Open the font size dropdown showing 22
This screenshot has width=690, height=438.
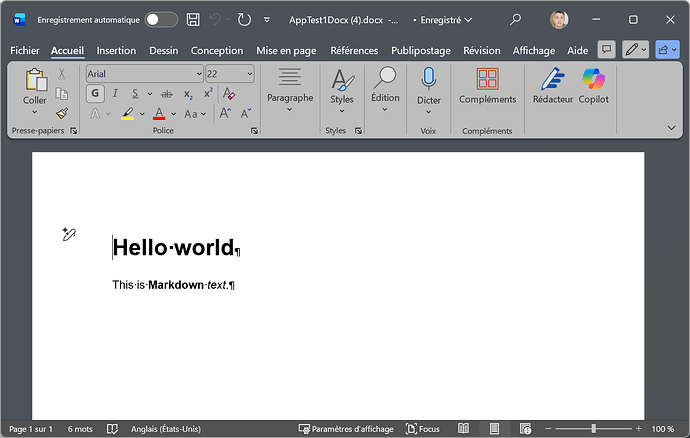(x=248, y=74)
